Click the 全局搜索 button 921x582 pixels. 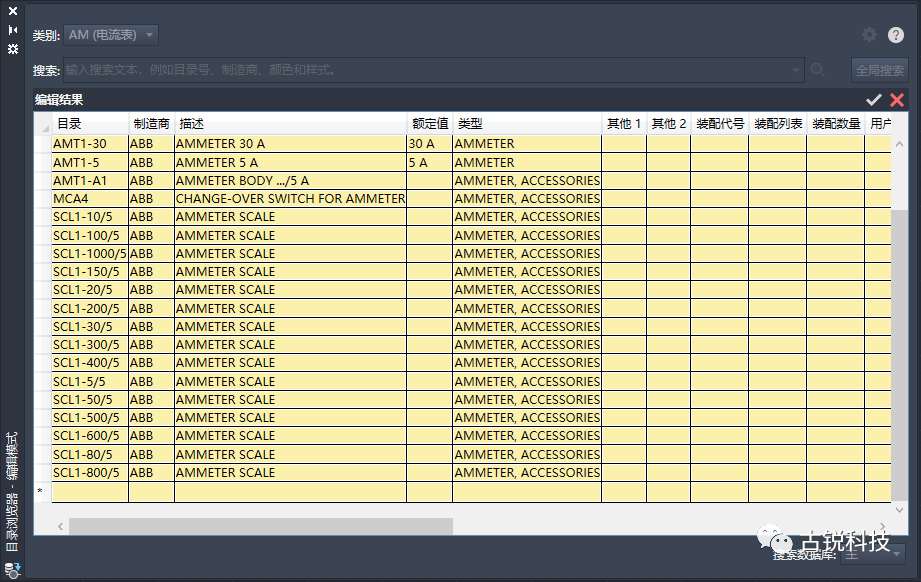(x=880, y=70)
